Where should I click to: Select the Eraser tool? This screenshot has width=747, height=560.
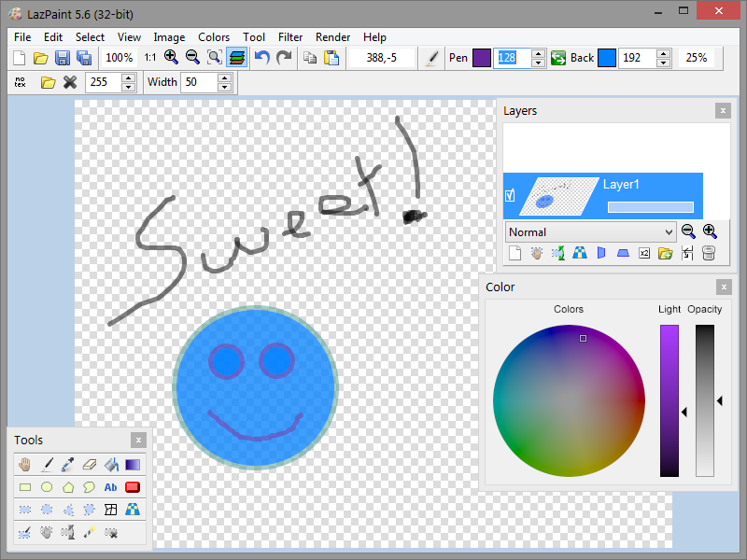[x=90, y=464]
